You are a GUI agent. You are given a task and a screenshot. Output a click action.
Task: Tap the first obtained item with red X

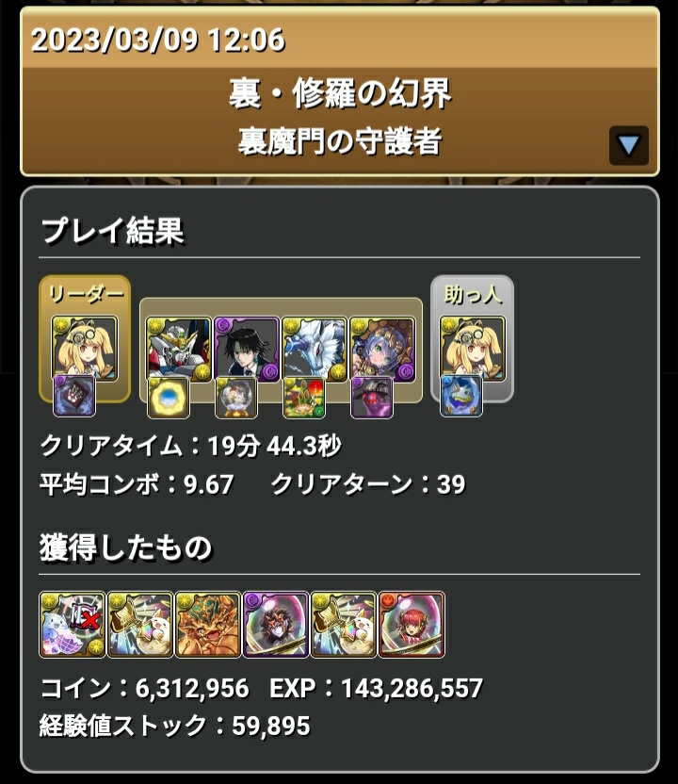point(73,625)
